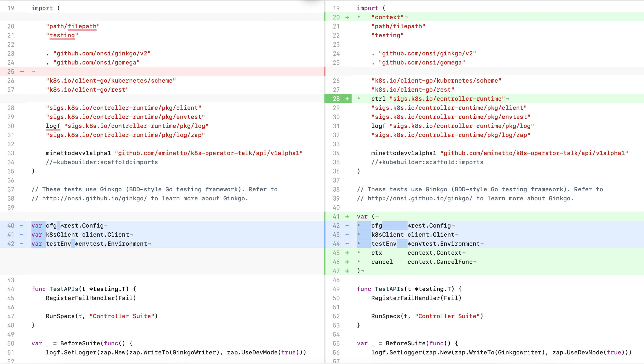Click the tilde marker on left line 41
Image resolution: width=644 pixels, height=364 pixels.
pos(22,235)
